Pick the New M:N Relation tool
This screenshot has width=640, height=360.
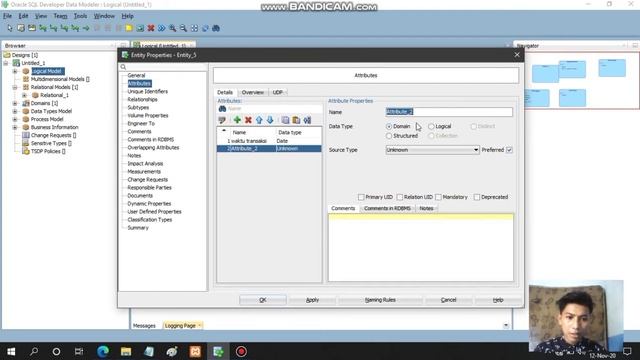point(43,28)
